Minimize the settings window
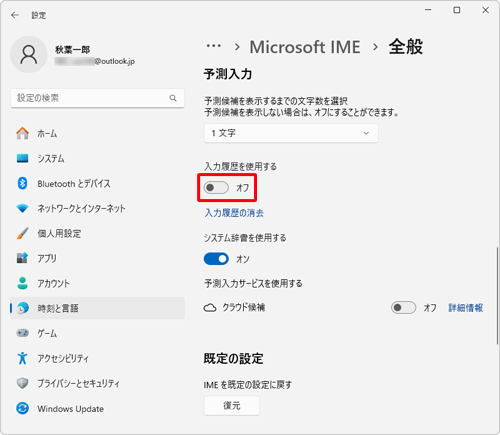The height and width of the screenshot is (435, 500). point(428,10)
